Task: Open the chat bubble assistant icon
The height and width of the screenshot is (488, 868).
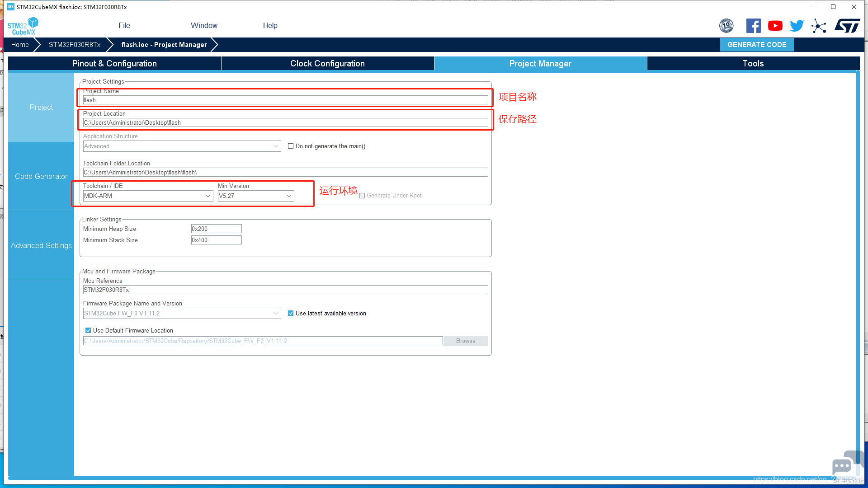Action: click(847, 464)
